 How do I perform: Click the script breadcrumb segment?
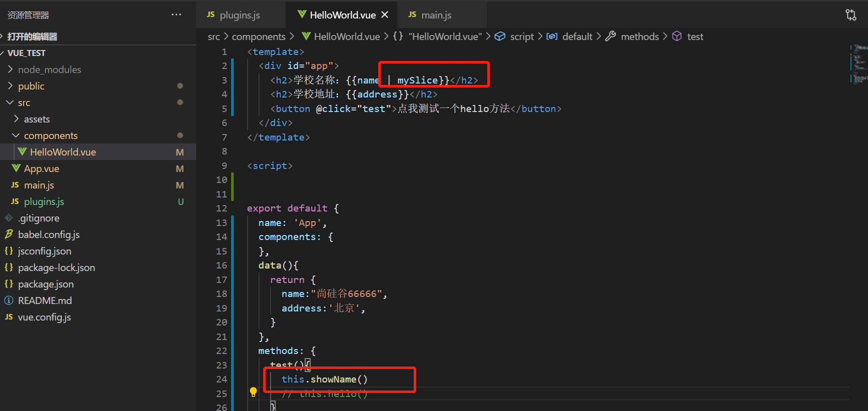click(522, 36)
